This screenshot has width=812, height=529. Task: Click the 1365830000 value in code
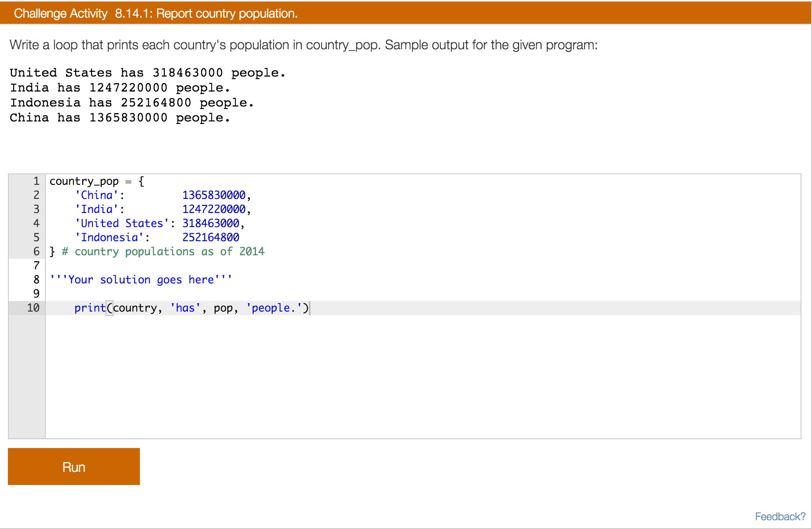(214, 195)
